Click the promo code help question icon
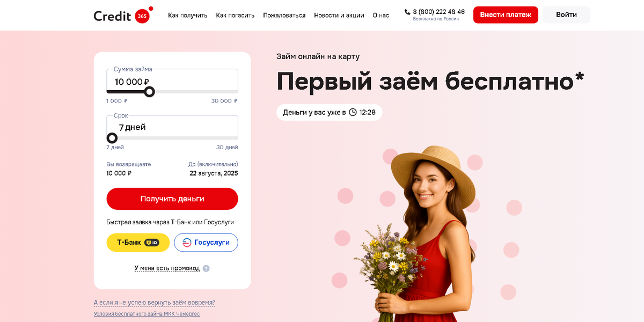Viewport: 644px width, 322px height. (206, 268)
